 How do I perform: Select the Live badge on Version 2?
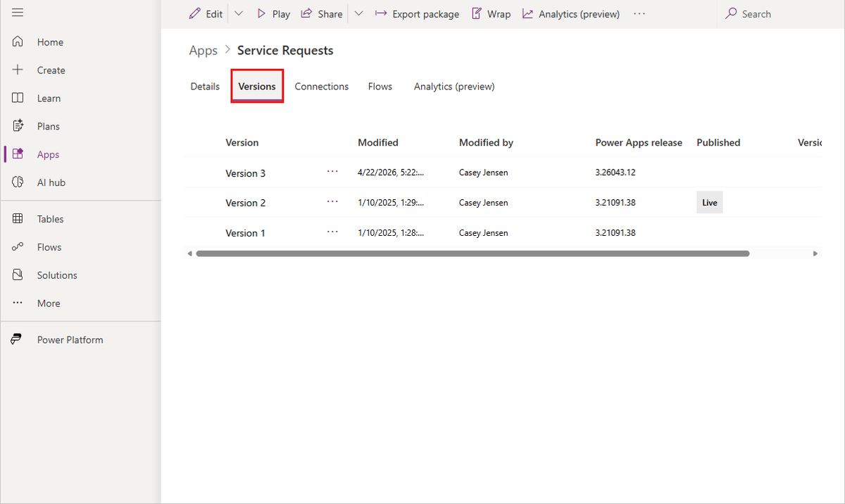[x=709, y=202]
